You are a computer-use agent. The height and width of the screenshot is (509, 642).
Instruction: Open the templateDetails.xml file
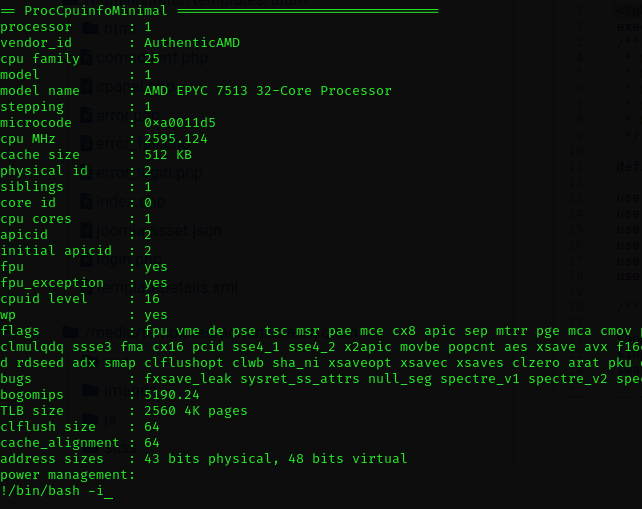(x=167, y=288)
